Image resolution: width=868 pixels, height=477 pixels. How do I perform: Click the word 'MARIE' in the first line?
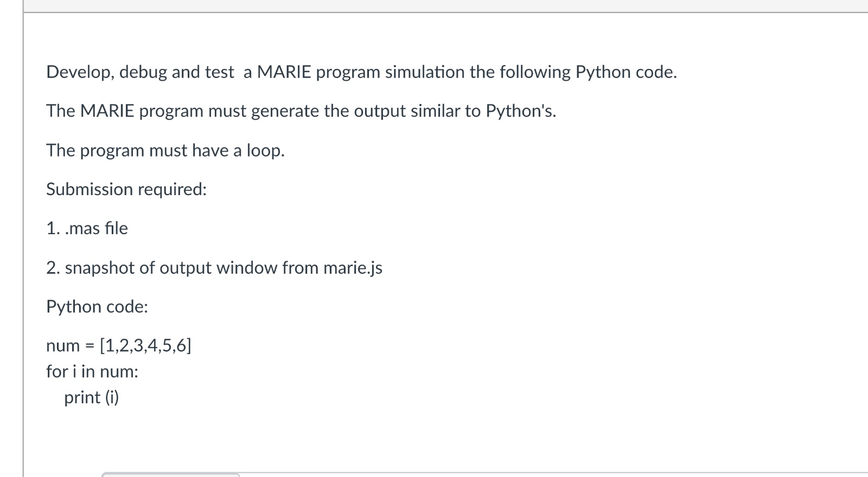284,72
